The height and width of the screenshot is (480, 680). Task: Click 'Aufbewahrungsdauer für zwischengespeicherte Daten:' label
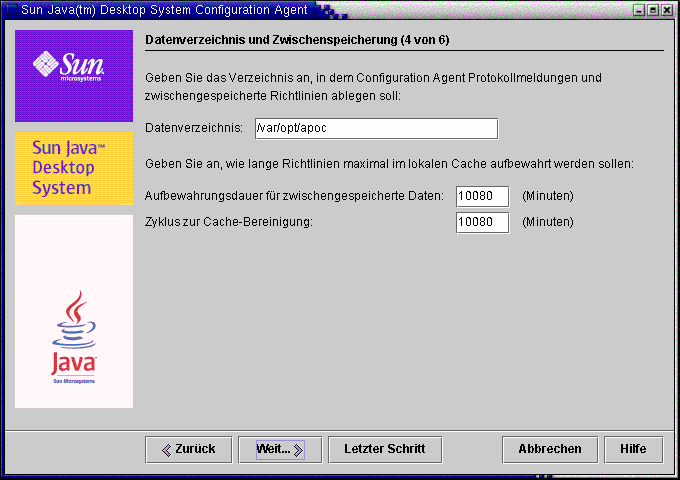click(294, 196)
